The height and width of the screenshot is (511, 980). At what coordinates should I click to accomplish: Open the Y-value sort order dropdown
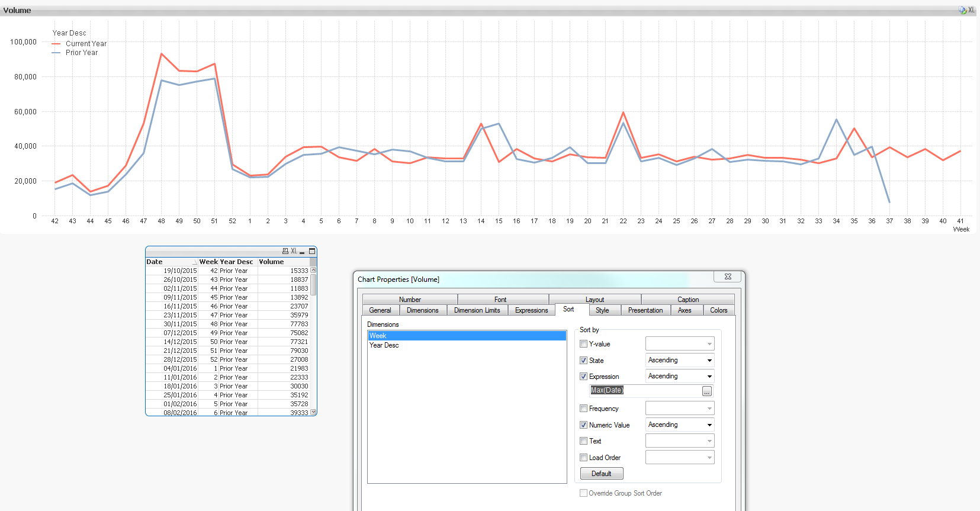tap(680, 343)
